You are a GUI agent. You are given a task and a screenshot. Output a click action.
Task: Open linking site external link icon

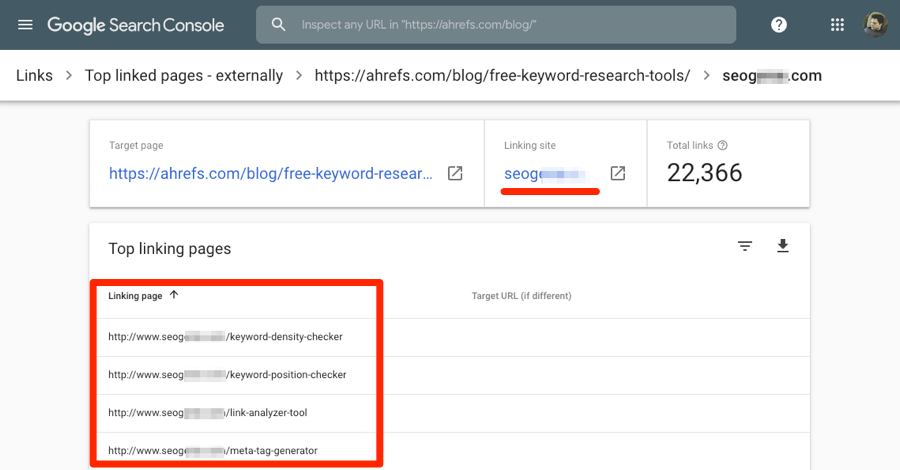(x=618, y=173)
